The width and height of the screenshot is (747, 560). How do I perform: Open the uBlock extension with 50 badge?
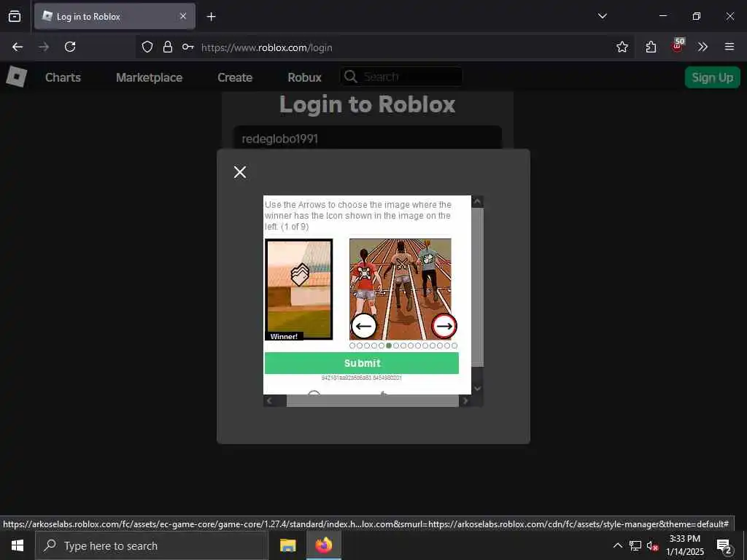point(678,45)
